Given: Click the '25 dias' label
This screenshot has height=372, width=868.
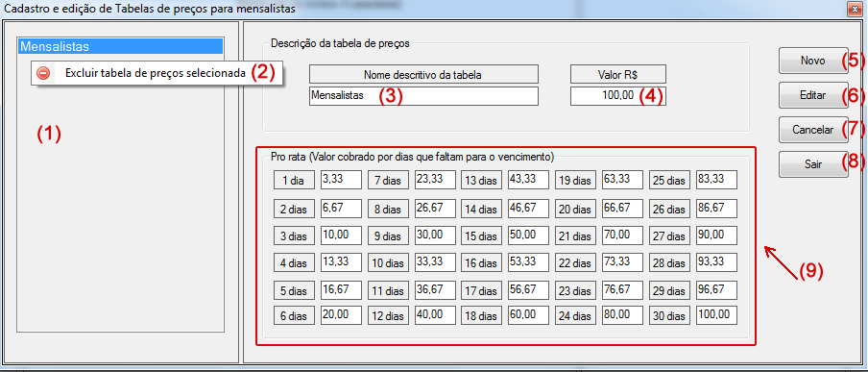Looking at the screenshot, I should [670, 181].
